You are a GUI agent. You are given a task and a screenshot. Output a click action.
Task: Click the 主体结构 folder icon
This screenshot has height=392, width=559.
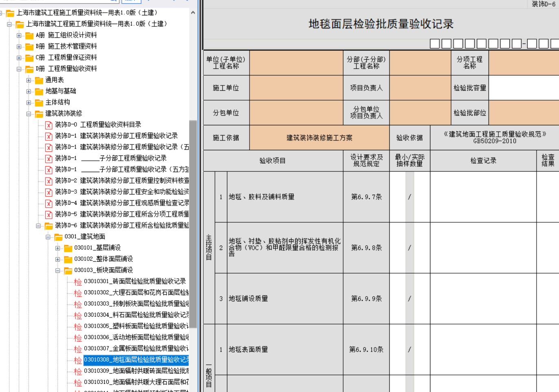point(39,103)
